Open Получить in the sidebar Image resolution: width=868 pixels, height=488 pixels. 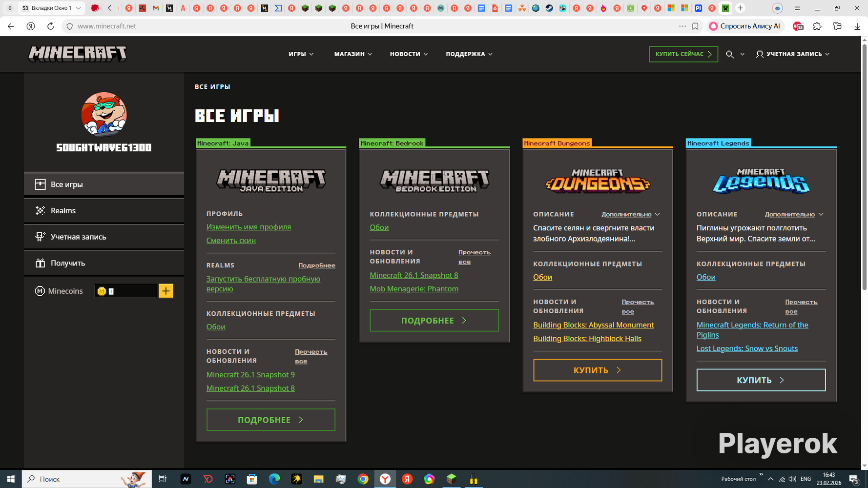click(x=104, y=263)
